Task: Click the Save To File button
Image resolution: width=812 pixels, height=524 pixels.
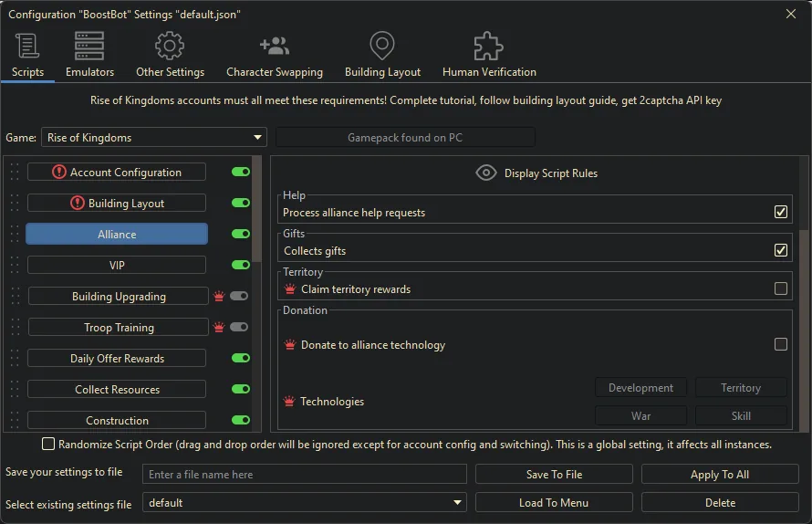Action: click(554, 474)
